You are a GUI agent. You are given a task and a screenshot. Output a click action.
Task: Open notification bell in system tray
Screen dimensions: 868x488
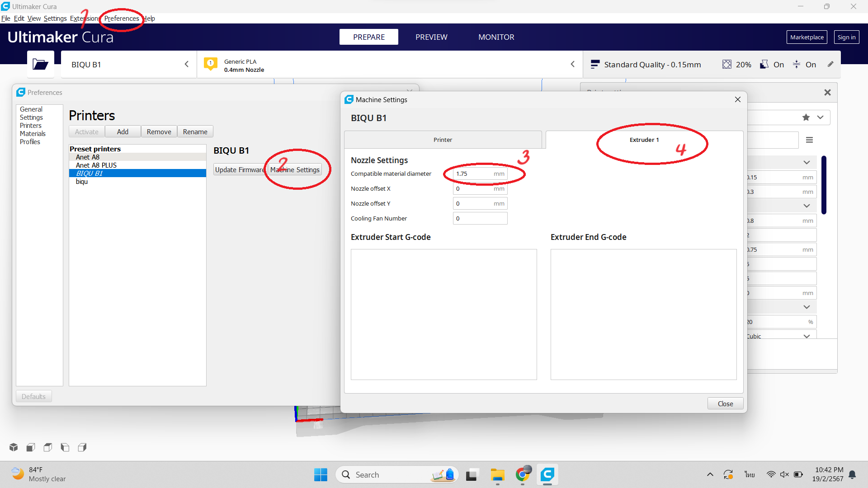[x=852, y=474]
